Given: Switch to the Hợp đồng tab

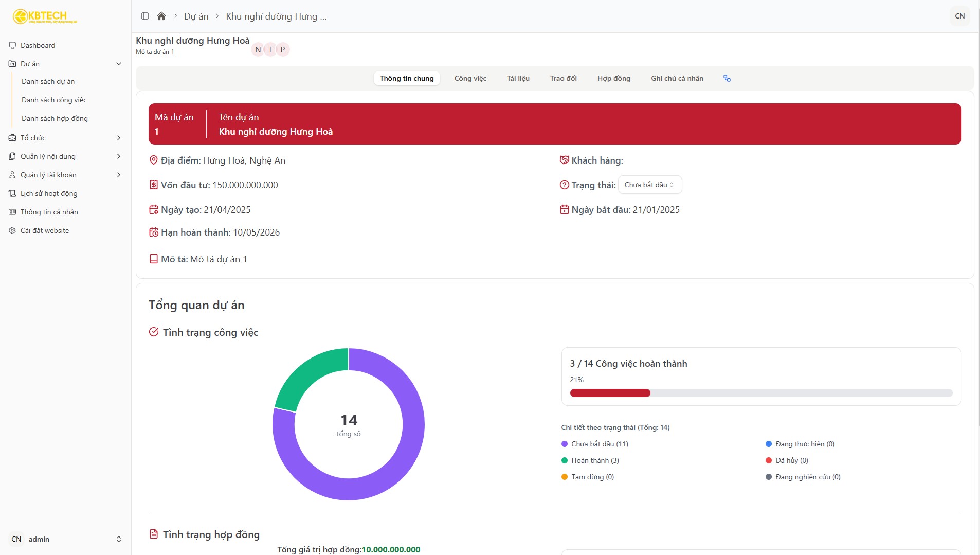Looking at the screenshot, I should [x=613, y=78].
